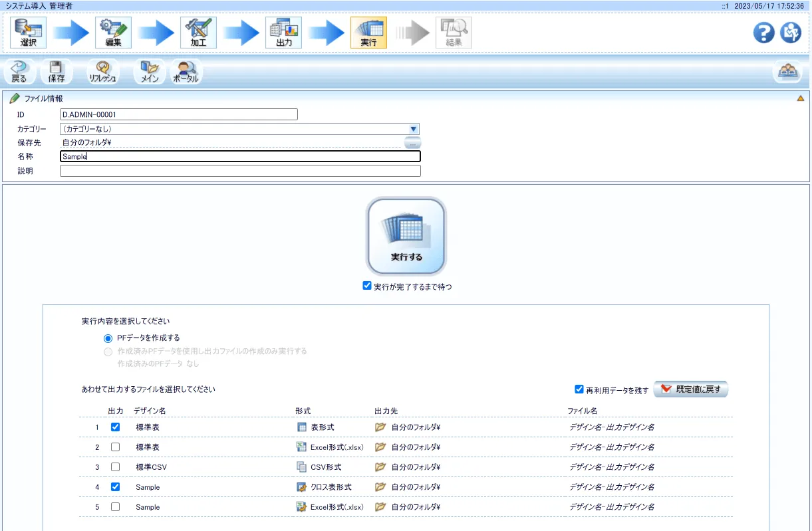Image resolution: width=812 pixels, height=531 pixels.
Task: Open the カテゴリー dropdown list
Action: pyautogui.click(x=413, y=129)
